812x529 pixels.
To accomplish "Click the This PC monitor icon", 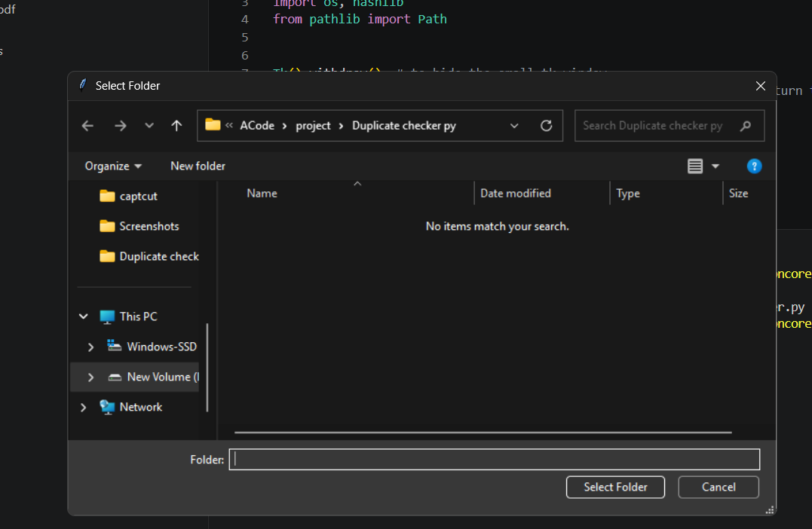I will coord(107,316).
